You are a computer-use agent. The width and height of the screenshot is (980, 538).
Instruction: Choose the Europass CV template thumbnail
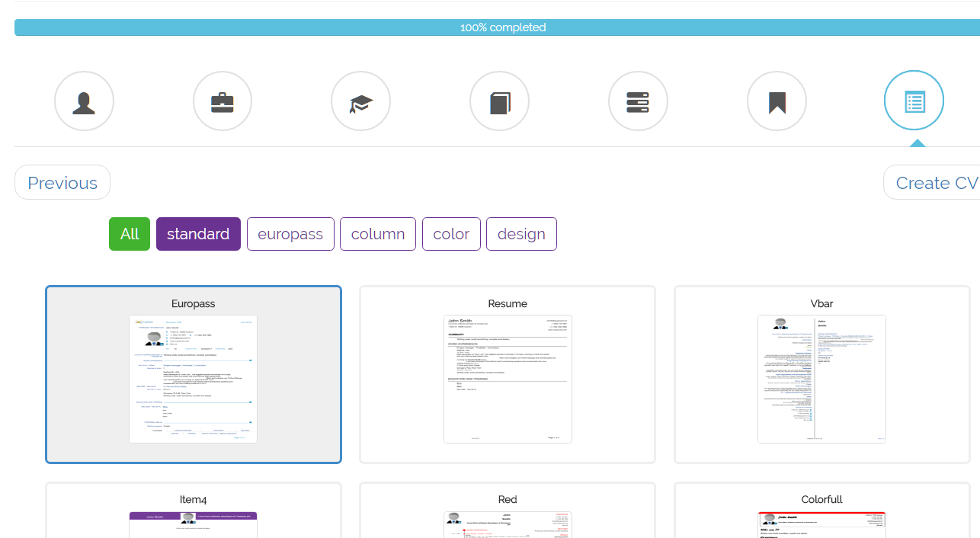point(194,379)
